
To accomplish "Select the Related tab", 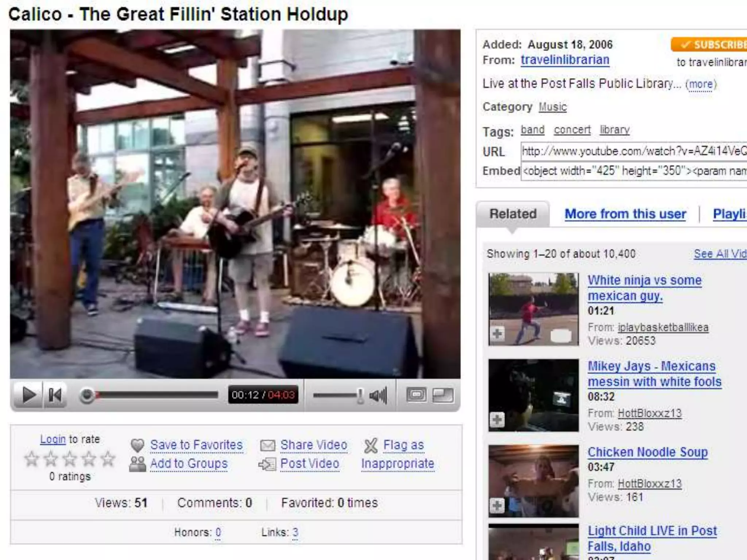I will pyautogui.click(x=513, y=214).
